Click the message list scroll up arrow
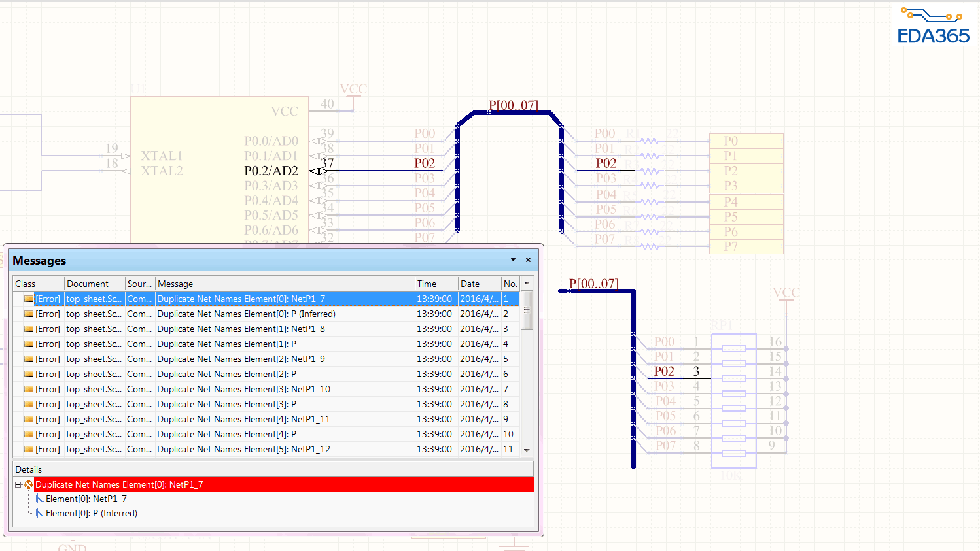 [x=527, y=283]
